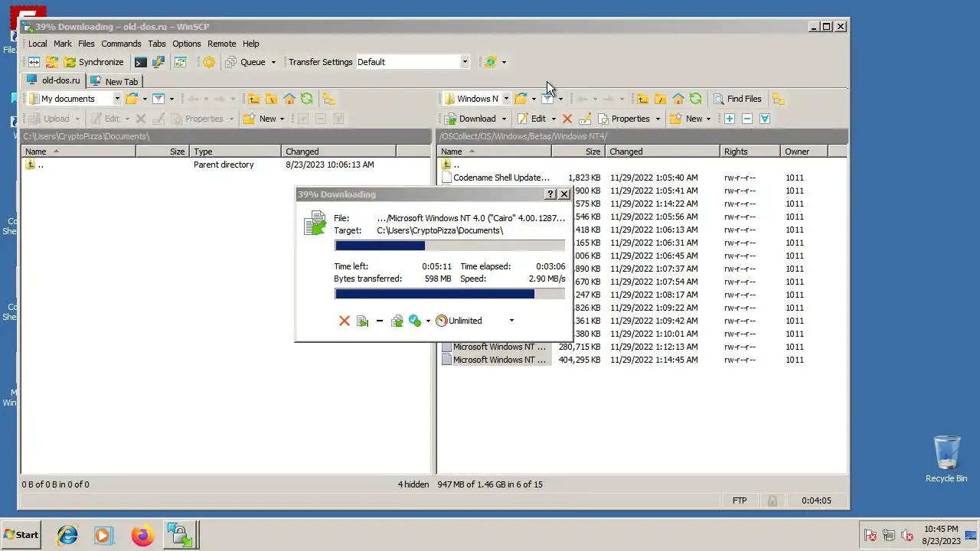980x551 pixels.
Task: Open the remote Properties button
Action: [x=624, y=119]
